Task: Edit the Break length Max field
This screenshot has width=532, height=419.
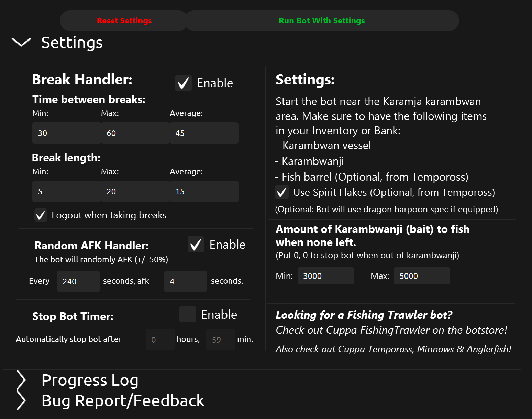Action: coord(135,191)
